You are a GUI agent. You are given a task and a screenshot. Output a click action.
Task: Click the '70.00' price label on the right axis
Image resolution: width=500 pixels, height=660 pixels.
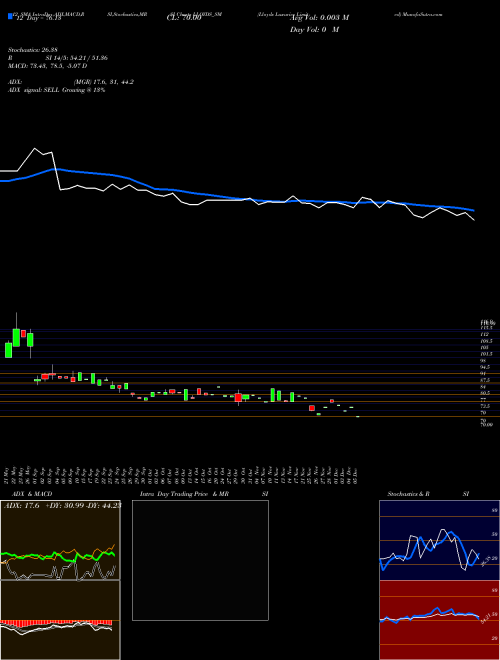(486, 425)
